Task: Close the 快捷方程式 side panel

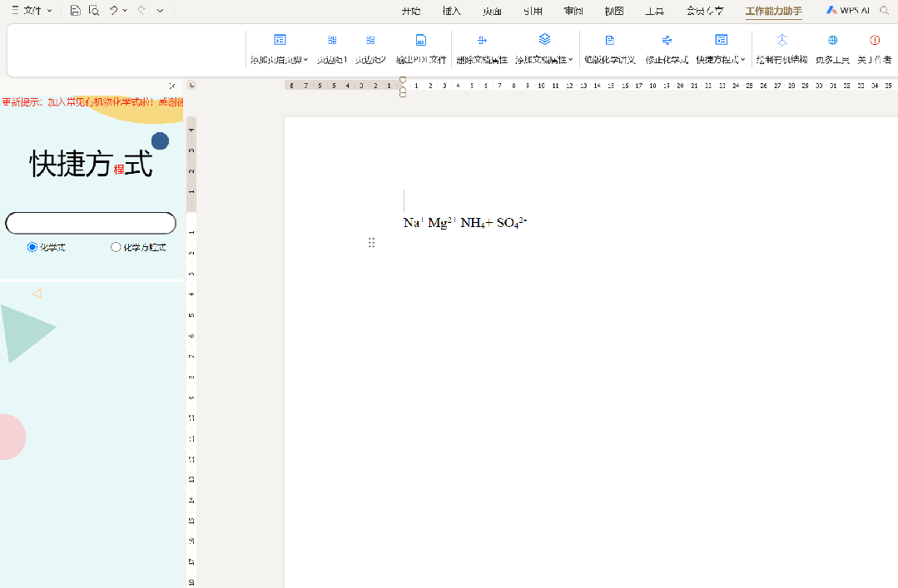Action: pyautogui.click(x=172, y=86)
